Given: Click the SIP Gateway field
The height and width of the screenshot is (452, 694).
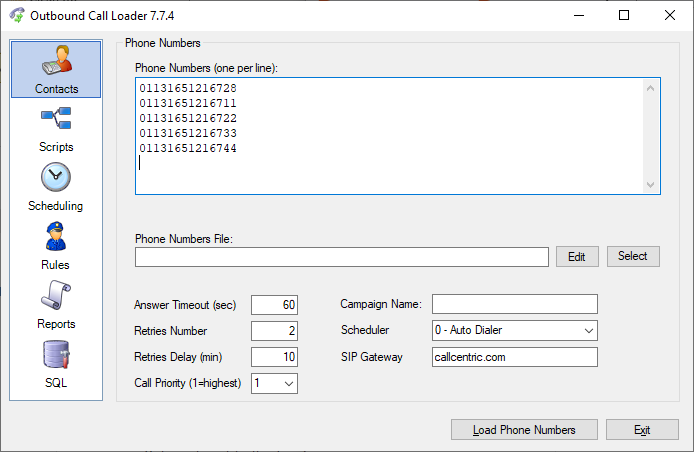Looking at the screenshot, I should [x=514, y=357].
